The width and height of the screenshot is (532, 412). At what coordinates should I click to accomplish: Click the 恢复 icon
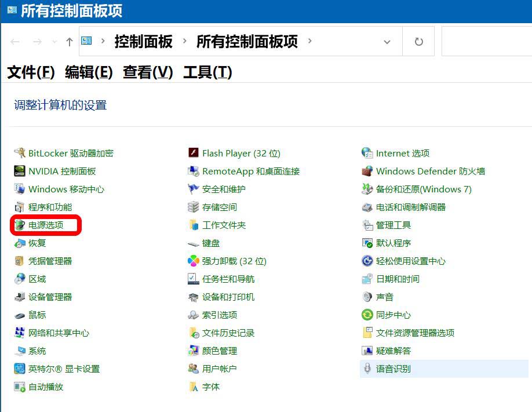pyautogui.click(x=20, y=243)
